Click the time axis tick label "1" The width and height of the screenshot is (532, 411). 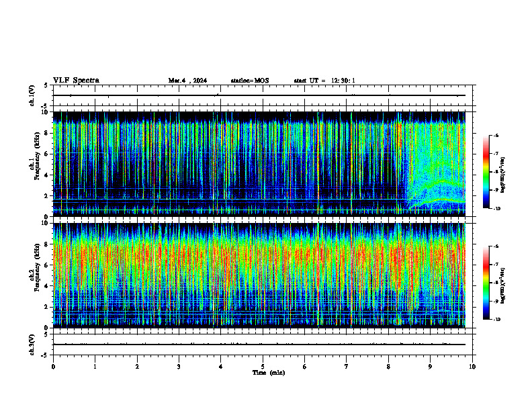tap(95, 367)
